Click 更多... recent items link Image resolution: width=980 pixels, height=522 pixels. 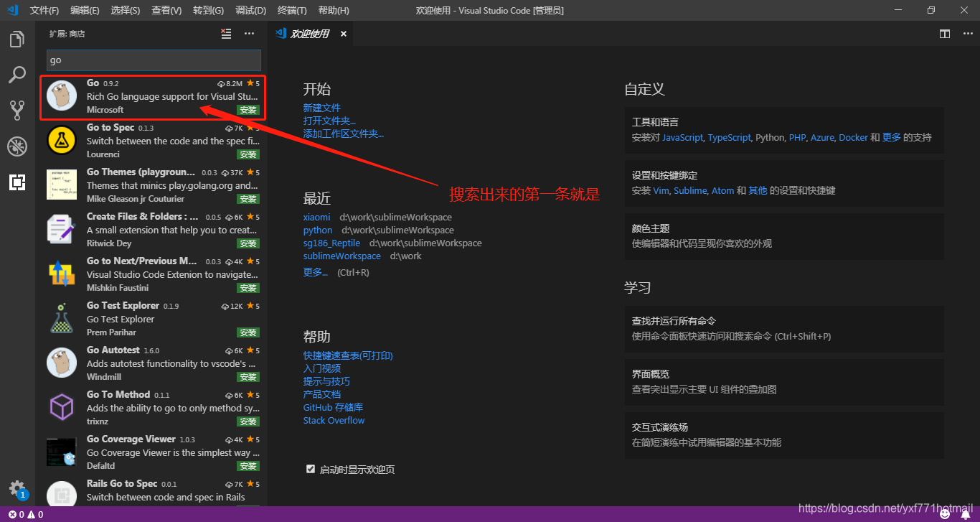click(316, 272)
